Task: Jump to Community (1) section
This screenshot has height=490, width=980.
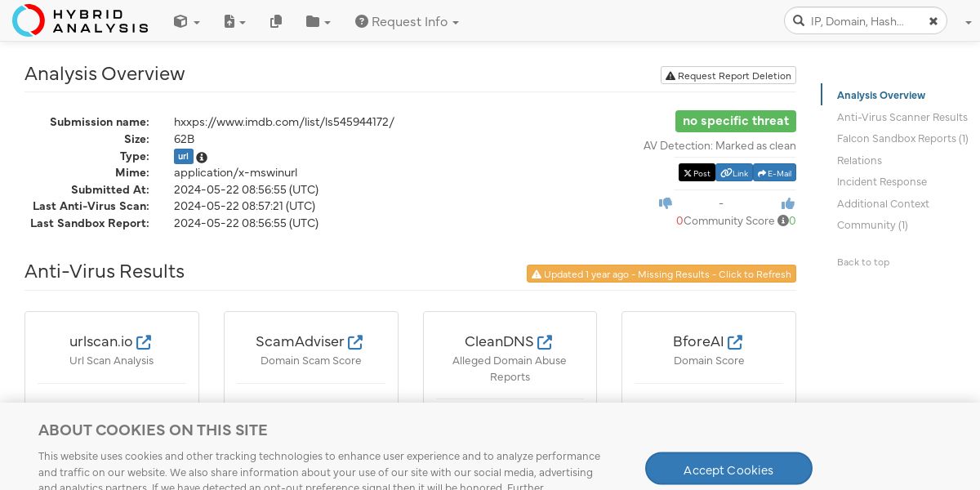Action: (x=872, y=225)
